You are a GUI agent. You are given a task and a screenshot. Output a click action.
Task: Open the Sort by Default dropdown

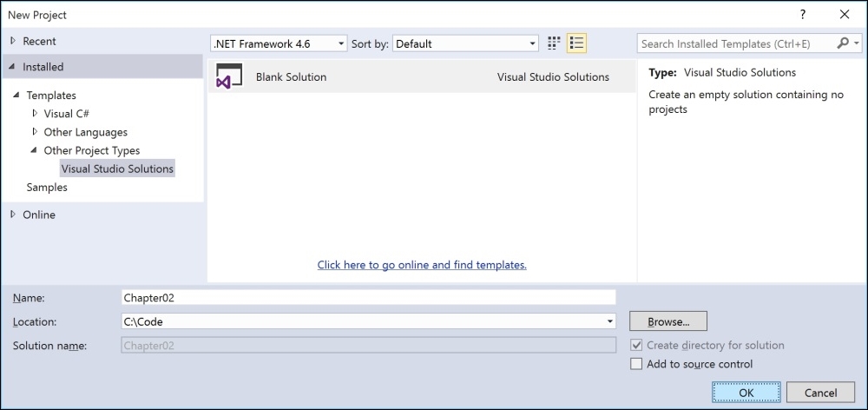465,43
